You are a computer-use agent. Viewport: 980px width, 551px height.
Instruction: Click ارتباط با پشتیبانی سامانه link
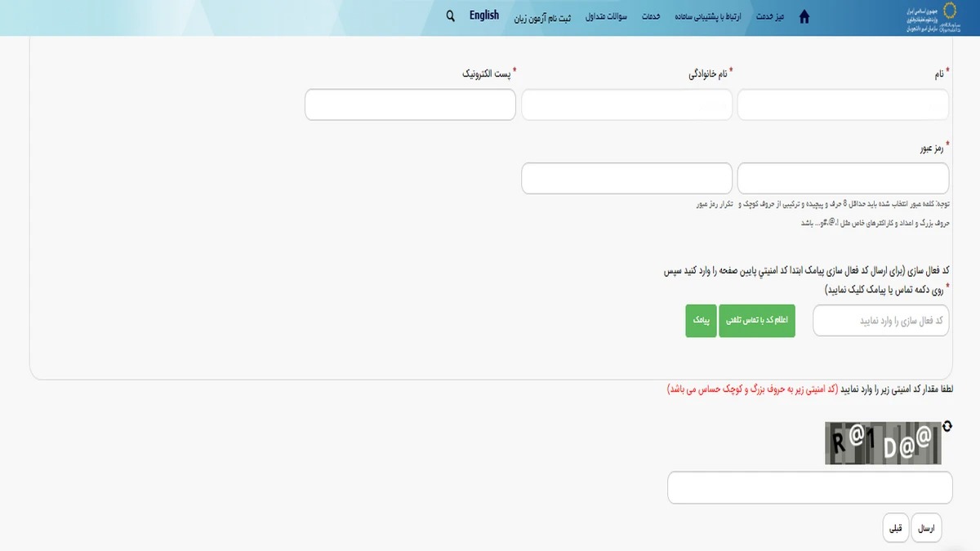click(707, 16)
